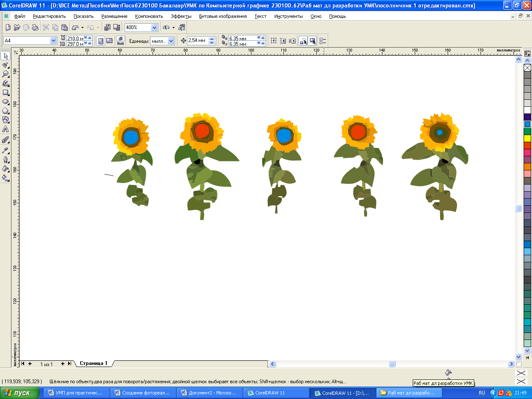This screenshot has width=532, height=399.
Task: Select the Interactive Fill tool
Action: click(6, 177)
